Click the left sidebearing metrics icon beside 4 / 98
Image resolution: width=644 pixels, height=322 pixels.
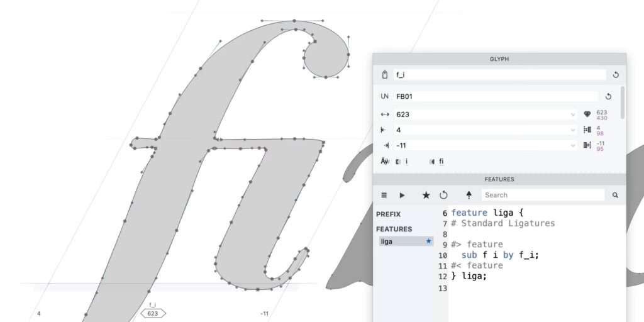tap(587, 130)
